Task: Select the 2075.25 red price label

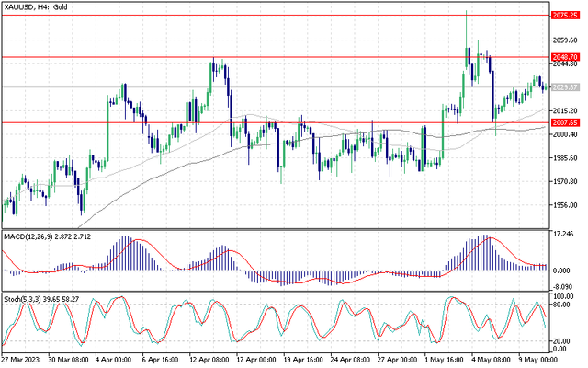Action: [564, 16]
